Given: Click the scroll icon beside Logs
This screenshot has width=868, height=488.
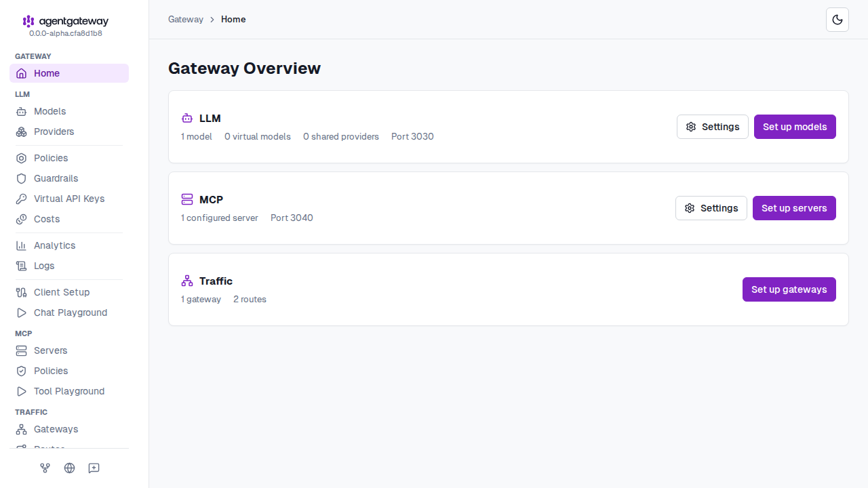Looking at the screenshot, I should point(22,266).
